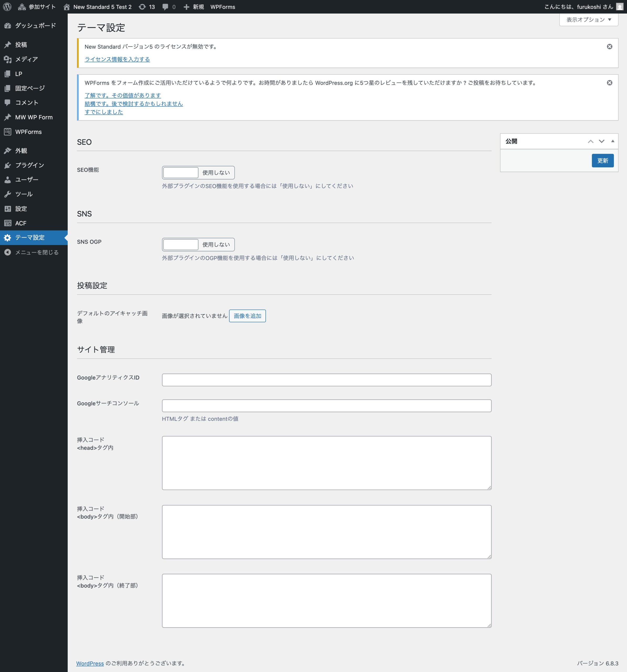Screen dimensions: 627x672
Task: Move the 公開 panel down with chevron
Action: [x=601, y=141]
